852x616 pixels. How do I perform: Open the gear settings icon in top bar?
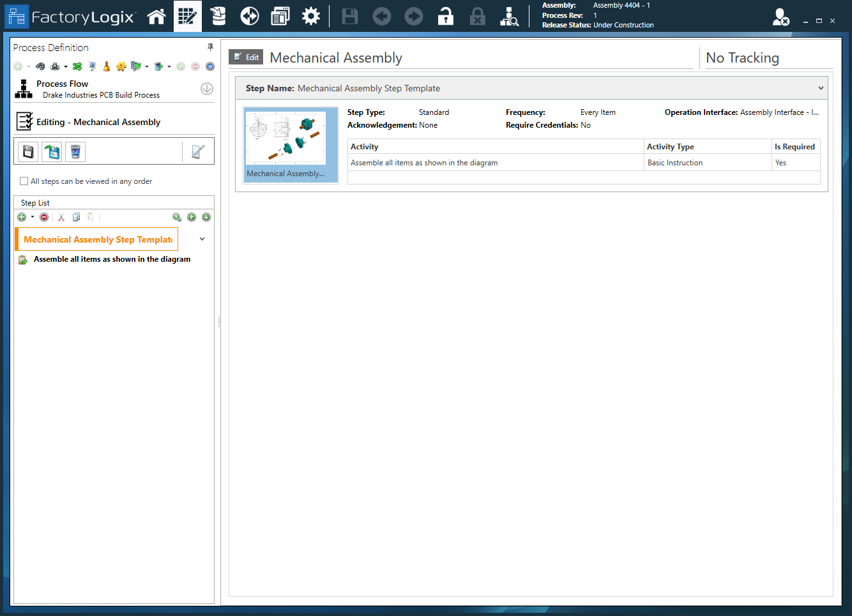[x=311, y=17]
